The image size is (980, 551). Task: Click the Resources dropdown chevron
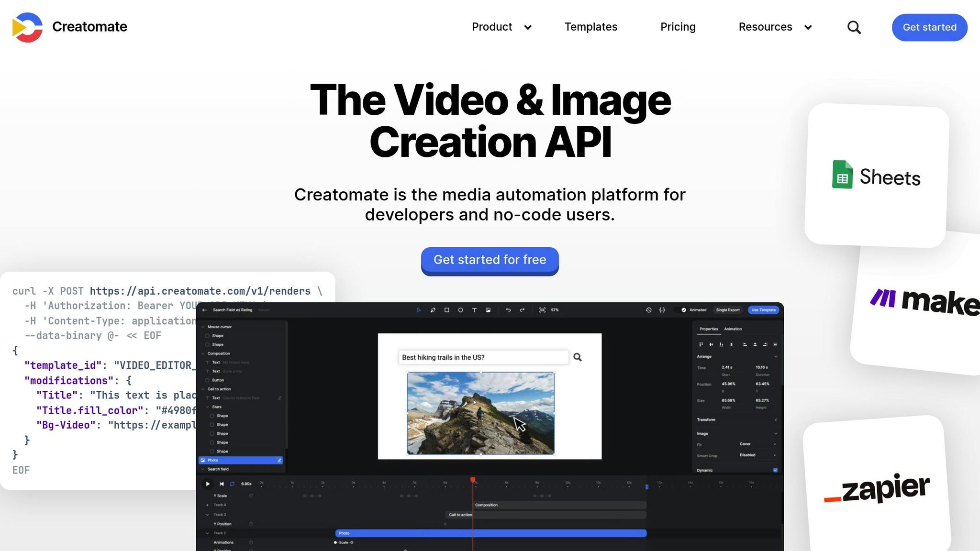click(x=808, y=27)
